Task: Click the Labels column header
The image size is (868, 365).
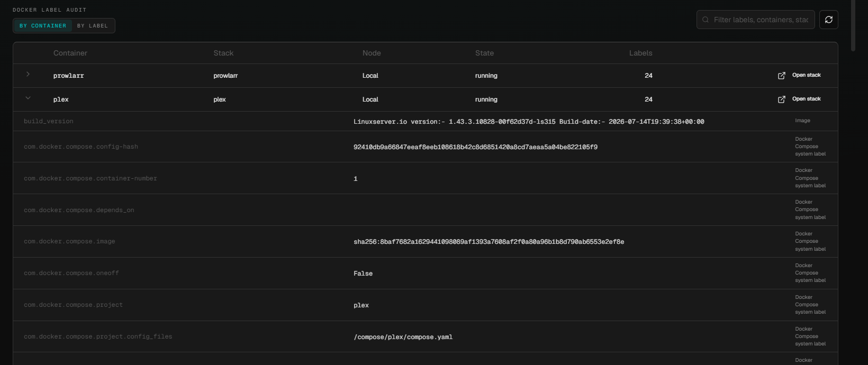Action: tap(640, 53)
